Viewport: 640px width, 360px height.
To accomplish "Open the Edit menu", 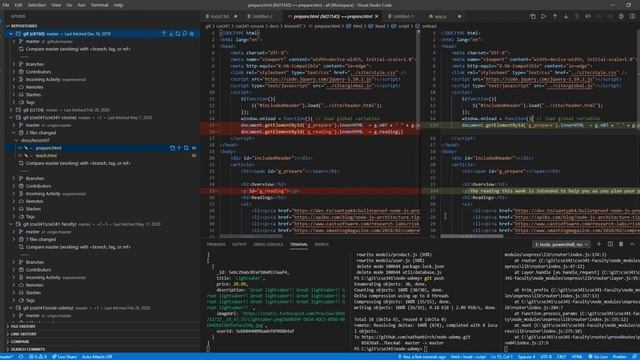I will point(18,5).
